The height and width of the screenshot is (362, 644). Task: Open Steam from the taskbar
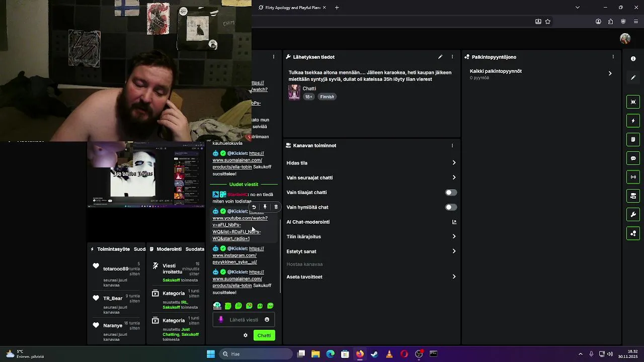pyautogui.click(x=374, y=354)
